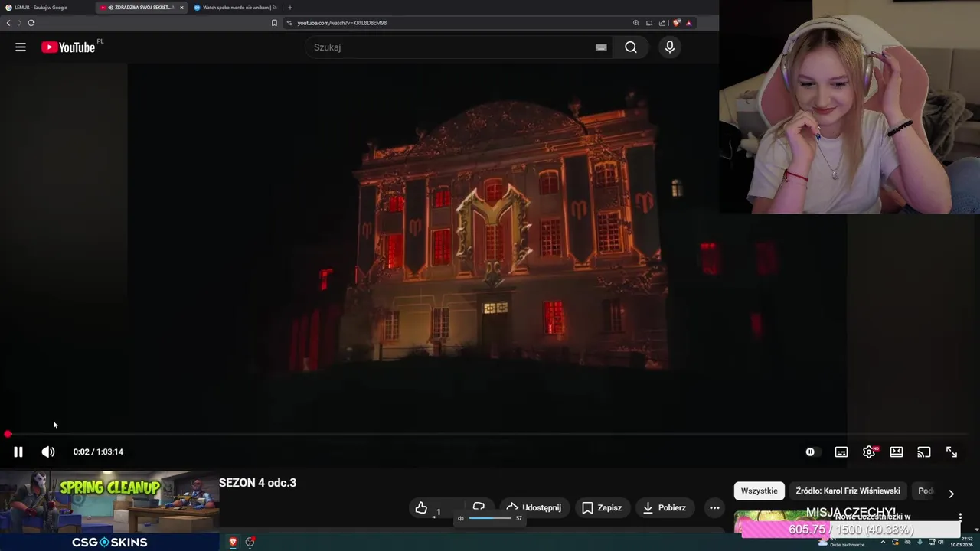Click the video time display 0:02 / 1:03:14
This screenshot has width=980, height=551.
click(x=98, y=452)
